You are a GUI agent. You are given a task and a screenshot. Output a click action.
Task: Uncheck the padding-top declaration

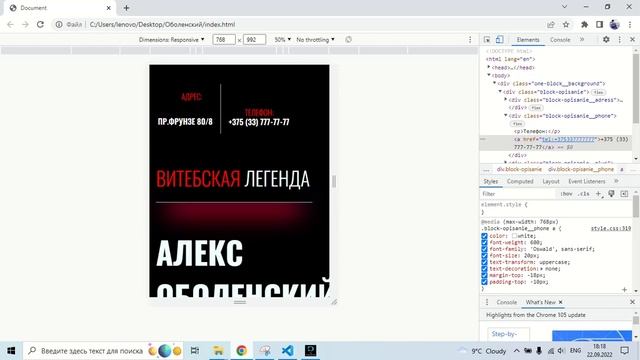pos(484,282)
